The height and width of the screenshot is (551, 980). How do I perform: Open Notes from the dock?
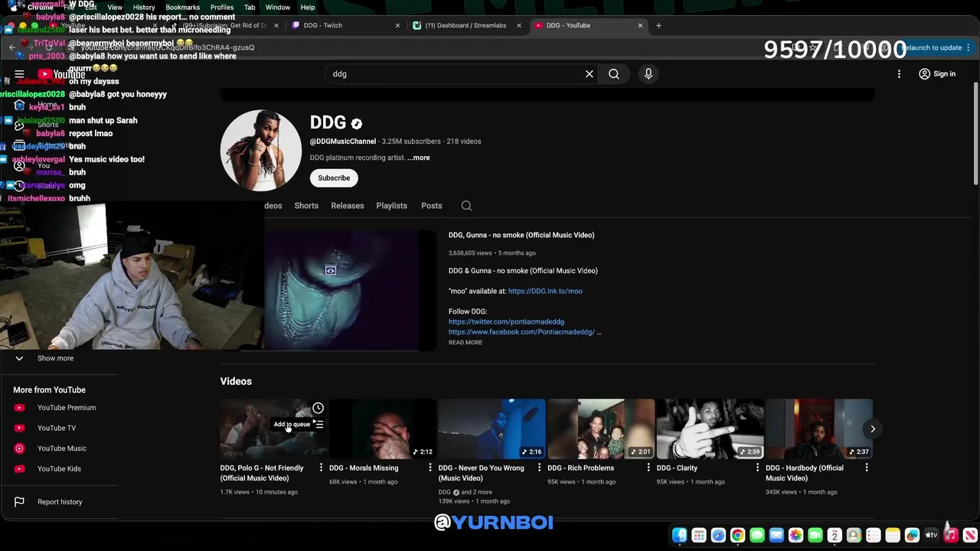[893, 535]
